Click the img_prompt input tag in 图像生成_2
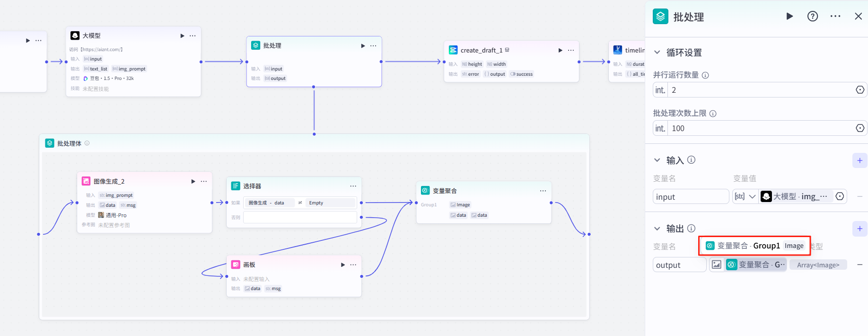868x336 pixels. [x=116, y=195]
